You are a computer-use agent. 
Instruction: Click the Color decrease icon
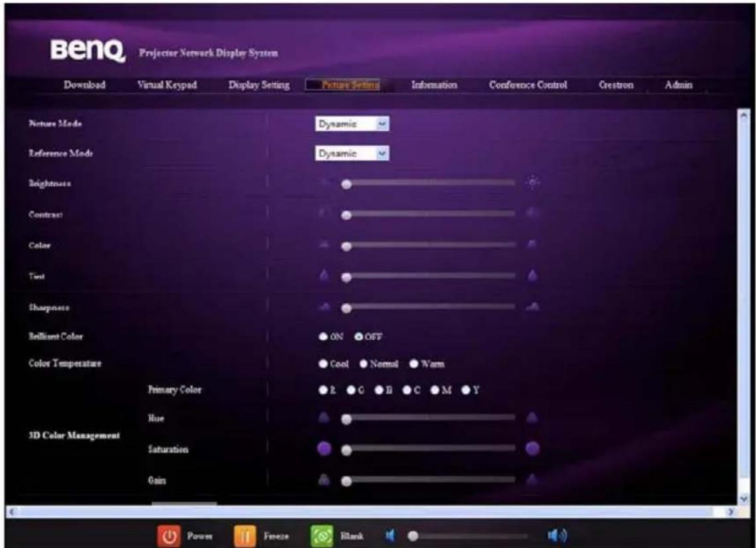[x=324, y=244]
